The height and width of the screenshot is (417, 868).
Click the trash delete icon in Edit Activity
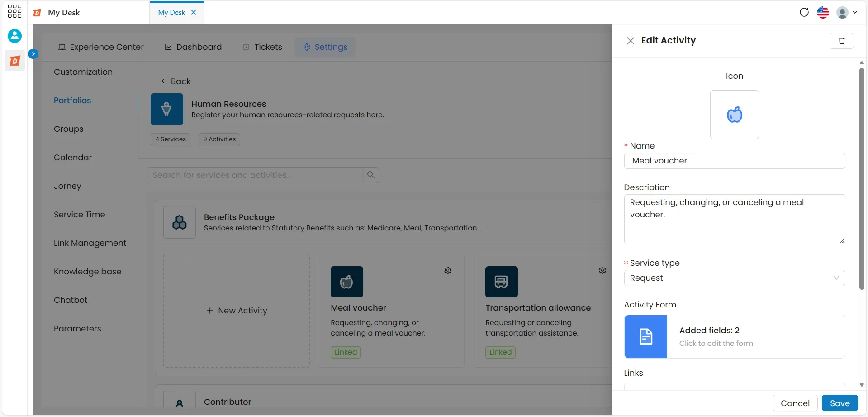(x=841, y=41)
